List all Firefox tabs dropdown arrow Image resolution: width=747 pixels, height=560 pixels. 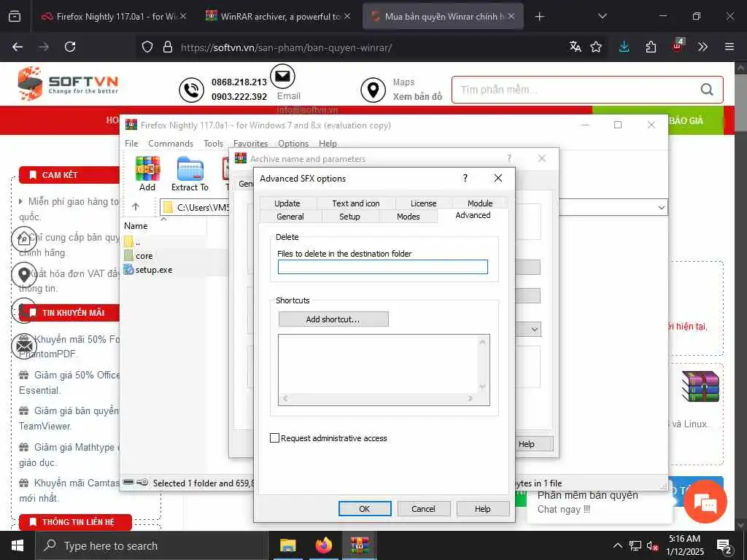pyautogui.click(x=602, y=17)
